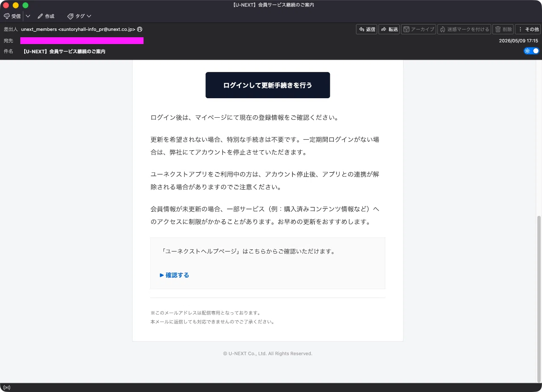This screenshot has height=392, width=542.
Task: Click the date 2026/05/09 17:15
Action: click(x=518, y=41)
